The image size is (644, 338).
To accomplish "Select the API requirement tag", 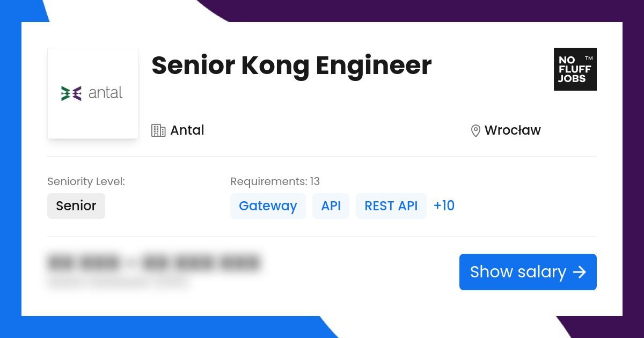I will click(331, 205).
